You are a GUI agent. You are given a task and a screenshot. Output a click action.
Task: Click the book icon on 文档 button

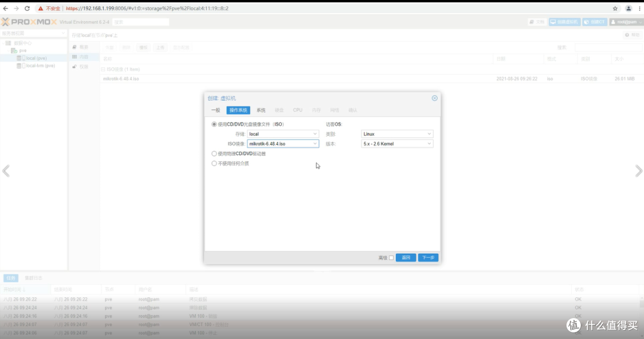point(531,22)
